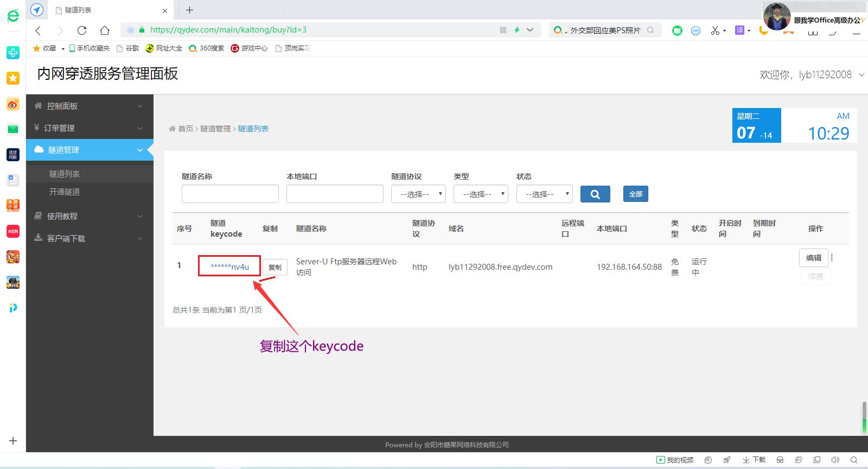Viewport: 868px width, 469px height.
Task: Click the 隧道管理 breadcrumb
Action: [x=215, y=129]
